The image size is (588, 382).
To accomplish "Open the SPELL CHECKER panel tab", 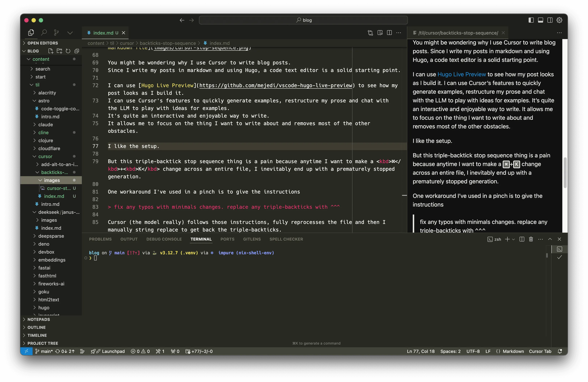I will [x=286, y=239].
